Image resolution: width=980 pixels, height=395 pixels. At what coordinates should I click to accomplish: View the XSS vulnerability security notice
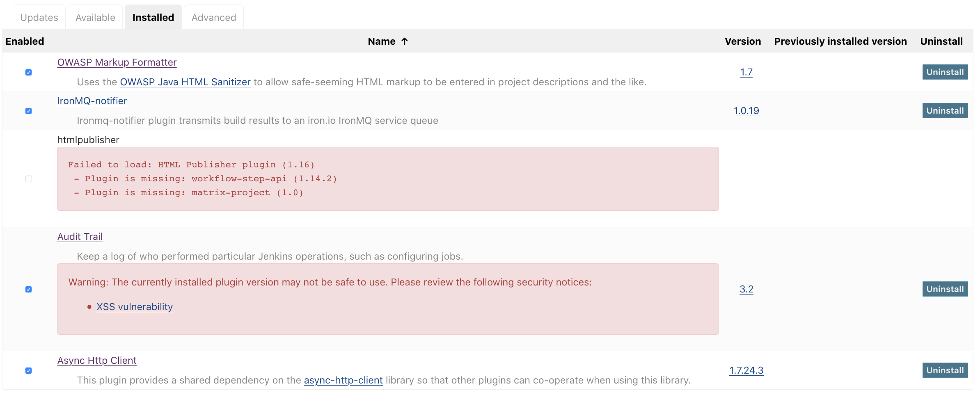coord(135,307)
